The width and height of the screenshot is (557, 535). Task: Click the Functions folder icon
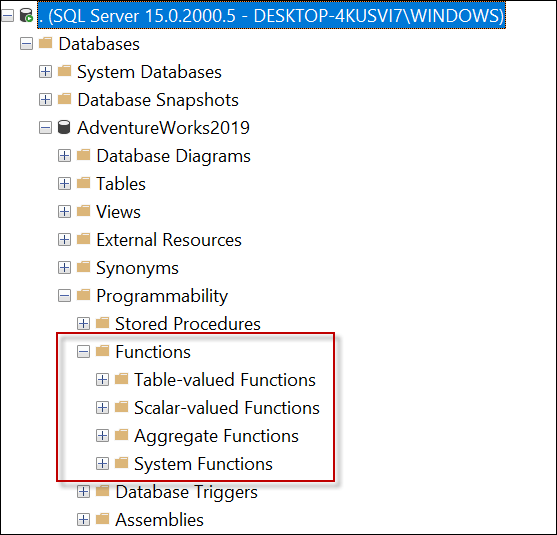click(103, 351)
